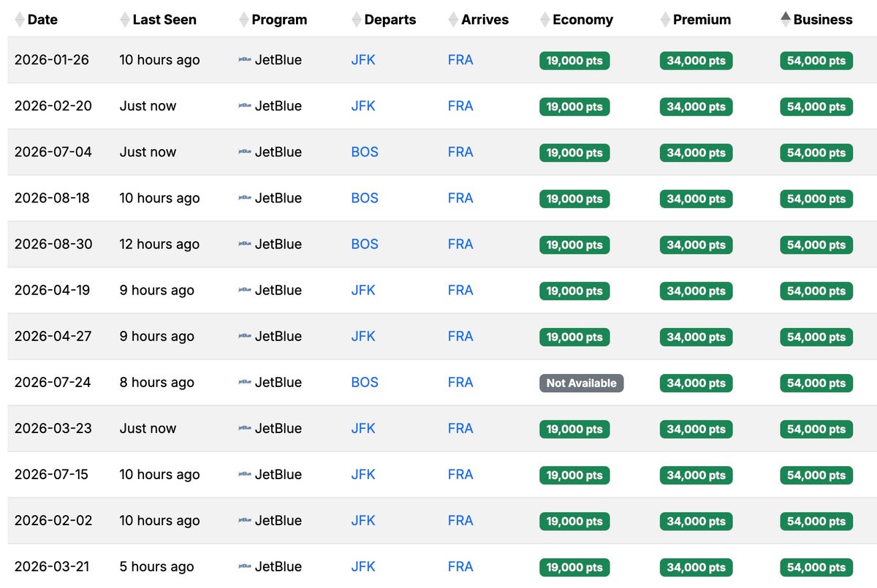This screenshot has height=588, width=877.
Task: Select 34,000 pts Premium fare on 2026-08-30
Action: (x=696, y=245)
